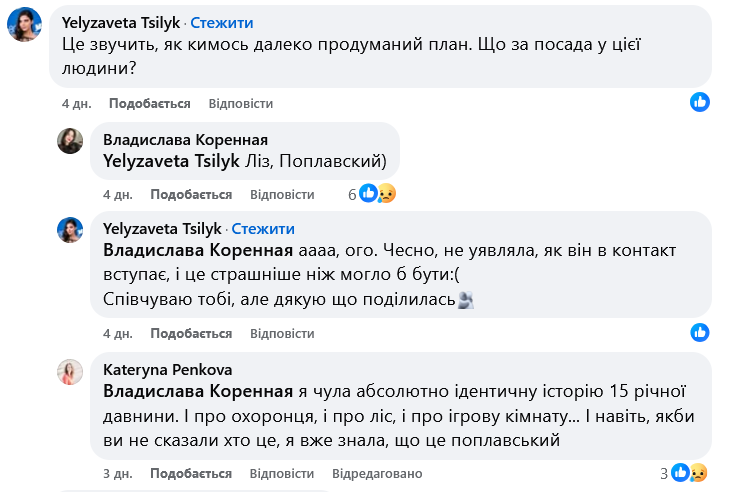Viewport: 746px width, 492px height.
Task: Click Yelyzaveta Tsilyk's avatar on first comment
Action: [x=24, y=25]
